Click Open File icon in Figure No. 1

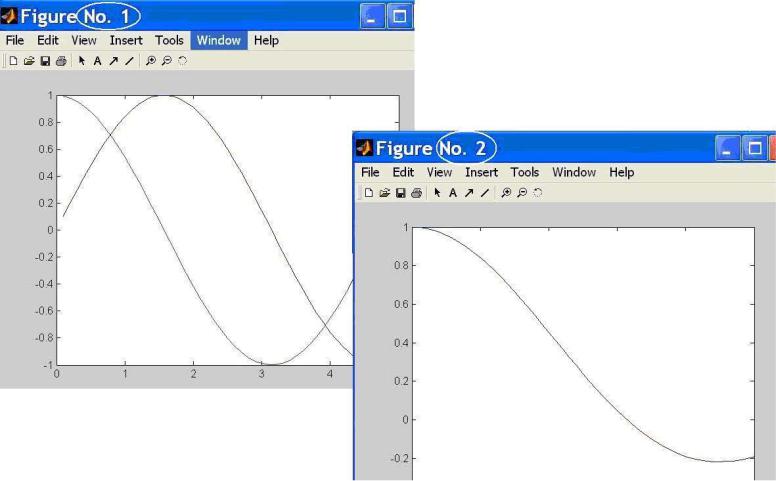[x=29, y=61]
